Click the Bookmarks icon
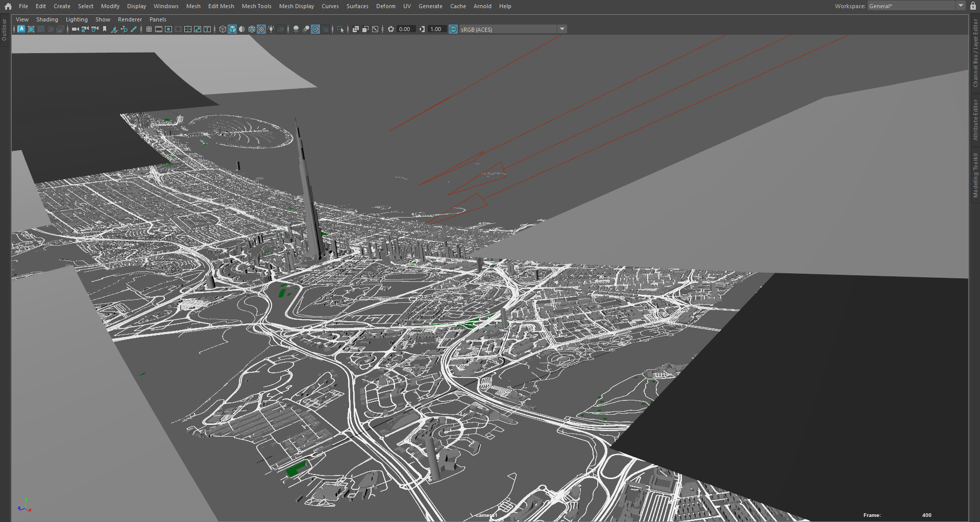The height and width of the screenshot is (522, 980). click(105, 29)
